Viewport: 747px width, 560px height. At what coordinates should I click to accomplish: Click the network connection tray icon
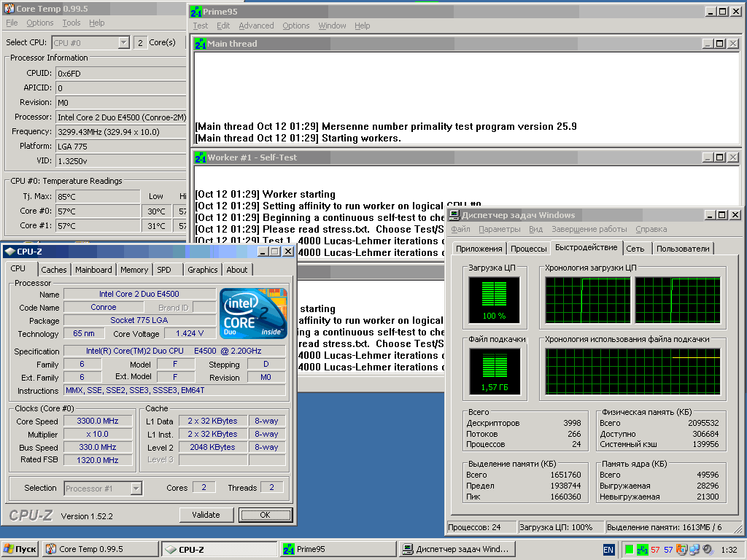[x=694, y=550]
